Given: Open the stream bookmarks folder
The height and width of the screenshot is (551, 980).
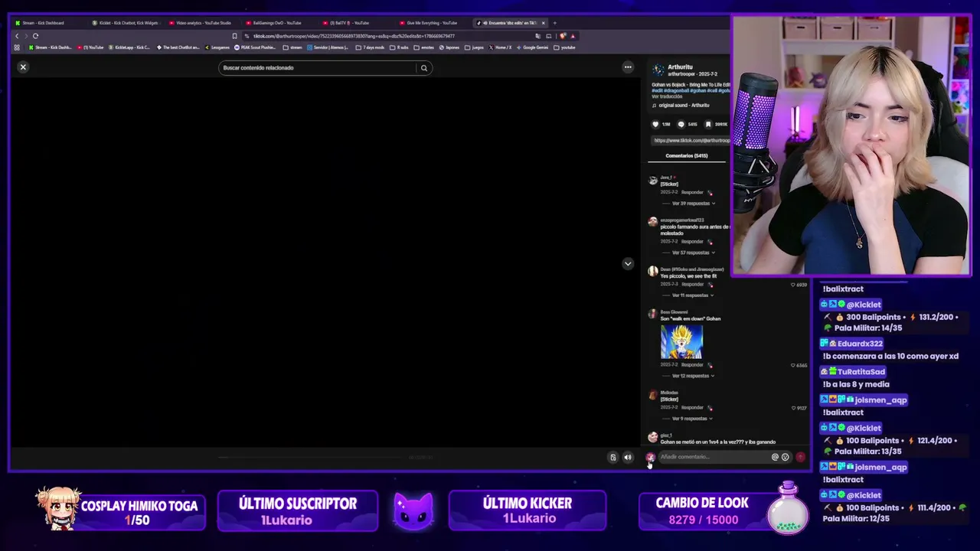Looking at the screenshot, I should (x=292, y=47).
